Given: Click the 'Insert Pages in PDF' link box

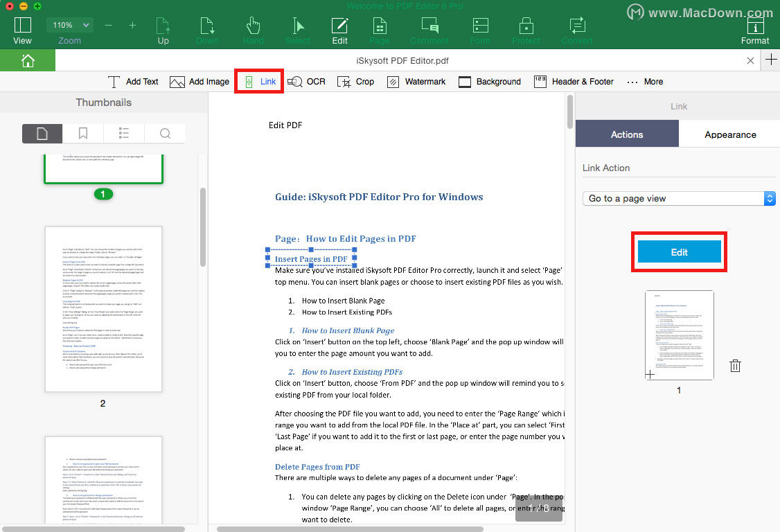Looking at the screenshot, I should click(311, 258).
